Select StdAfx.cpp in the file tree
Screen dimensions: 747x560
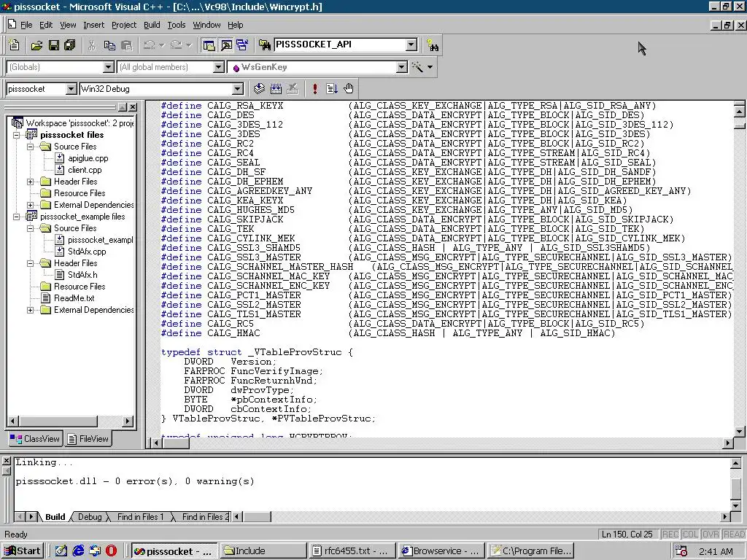87,252
